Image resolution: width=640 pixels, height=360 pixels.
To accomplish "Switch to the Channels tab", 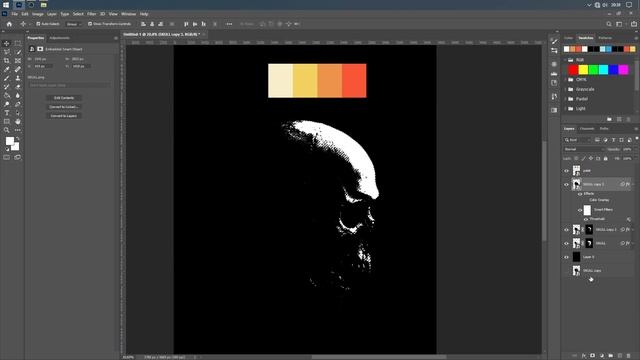I will click(587, 129).
